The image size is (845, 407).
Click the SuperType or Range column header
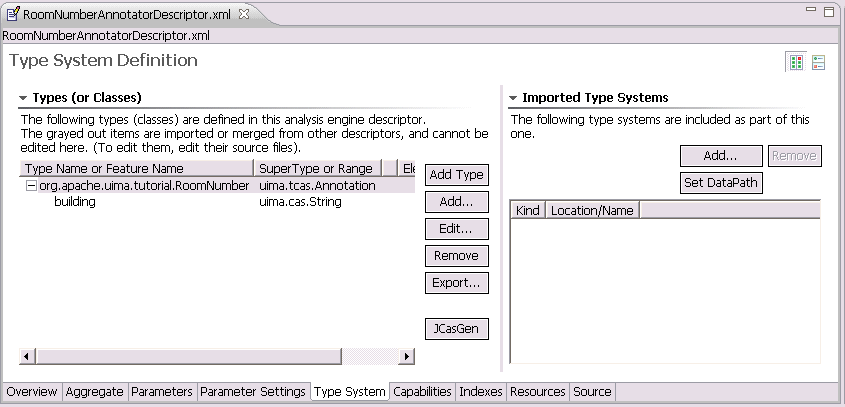click(x=315, y=169)
